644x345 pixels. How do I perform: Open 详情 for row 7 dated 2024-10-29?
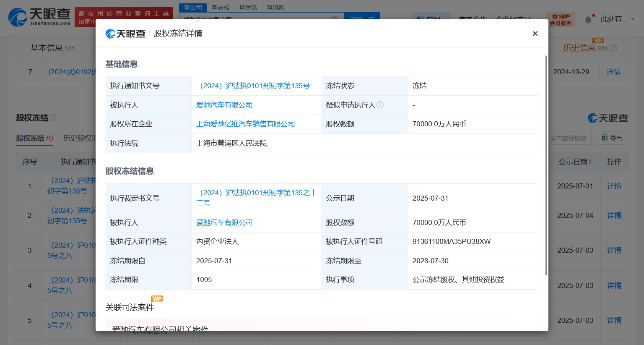[x=614, y=72]
